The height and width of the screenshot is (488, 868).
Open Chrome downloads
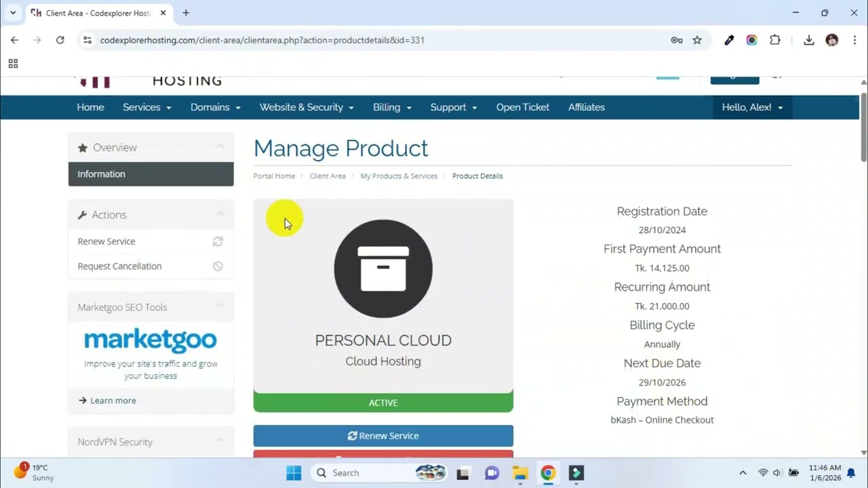tap(808, 40)
